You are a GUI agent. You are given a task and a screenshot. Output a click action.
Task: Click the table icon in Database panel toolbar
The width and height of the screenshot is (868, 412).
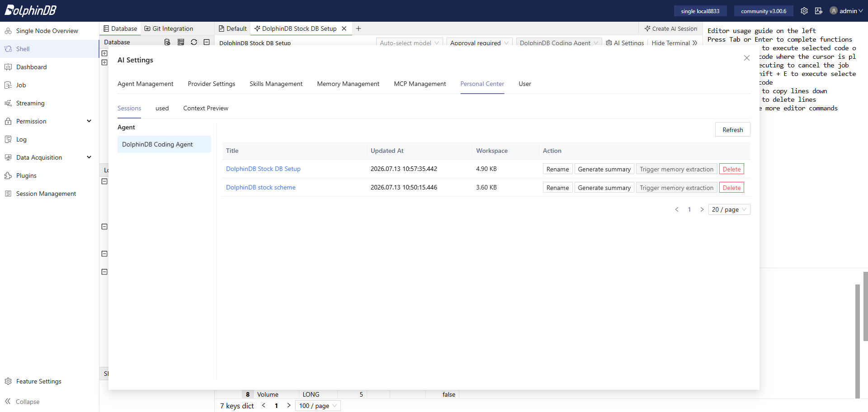[181, 42]
